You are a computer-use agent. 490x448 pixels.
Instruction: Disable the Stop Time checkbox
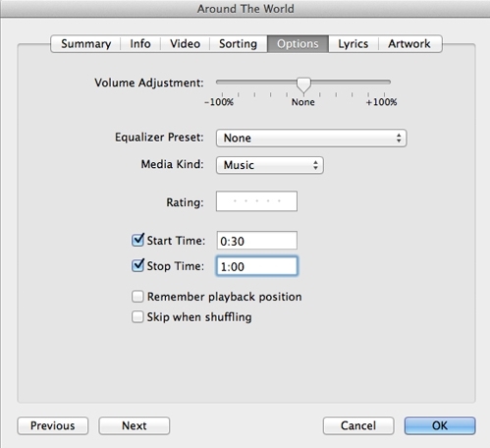pos(137,265)
